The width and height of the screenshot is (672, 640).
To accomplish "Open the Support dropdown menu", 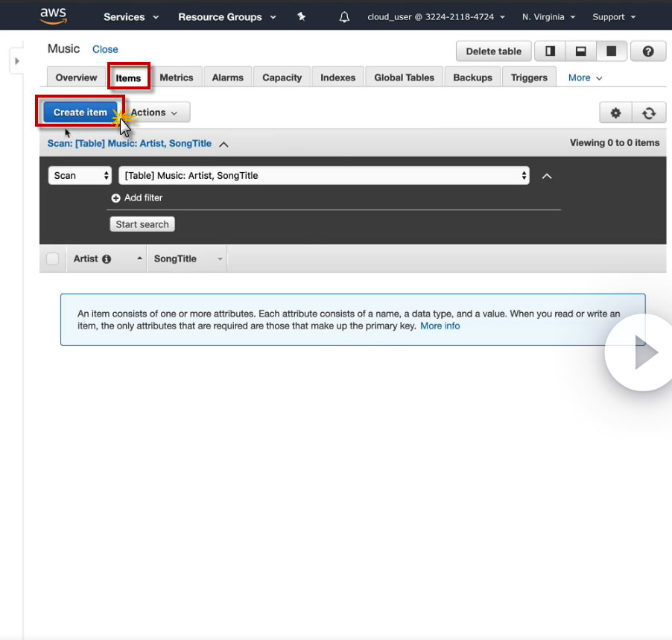I will (x=614, y=17).
